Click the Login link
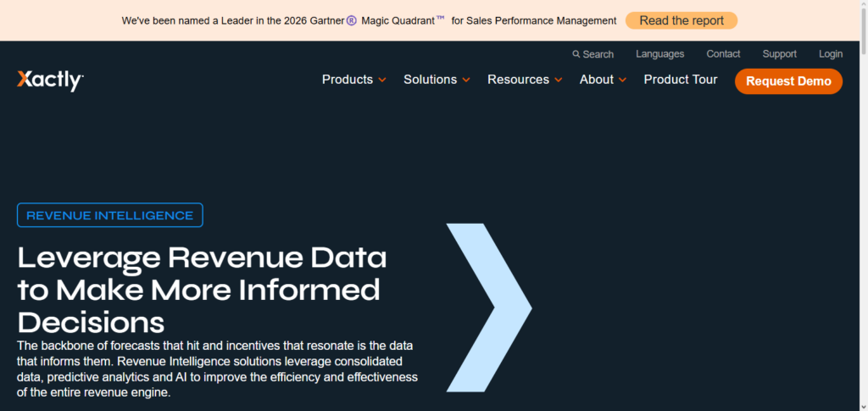The image size is (868, 411). coord(831,53)
